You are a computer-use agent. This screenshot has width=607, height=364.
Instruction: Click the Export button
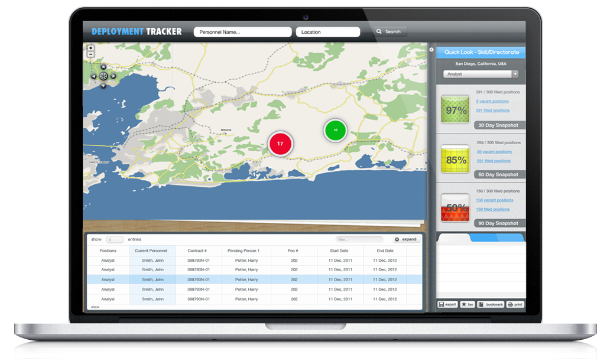[447, 304]
